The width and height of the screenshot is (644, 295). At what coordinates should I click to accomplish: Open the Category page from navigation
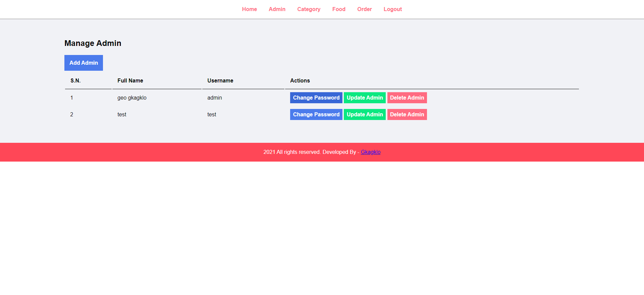[309, 9]
